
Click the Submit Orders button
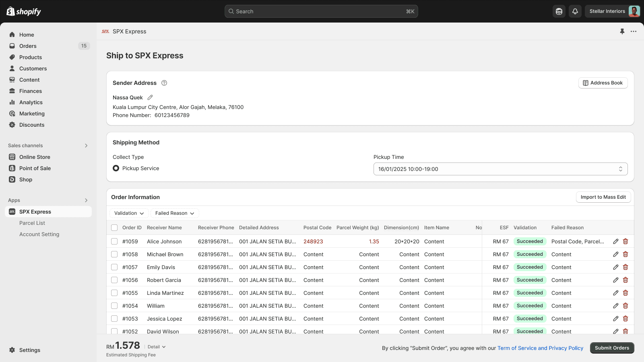612,348
